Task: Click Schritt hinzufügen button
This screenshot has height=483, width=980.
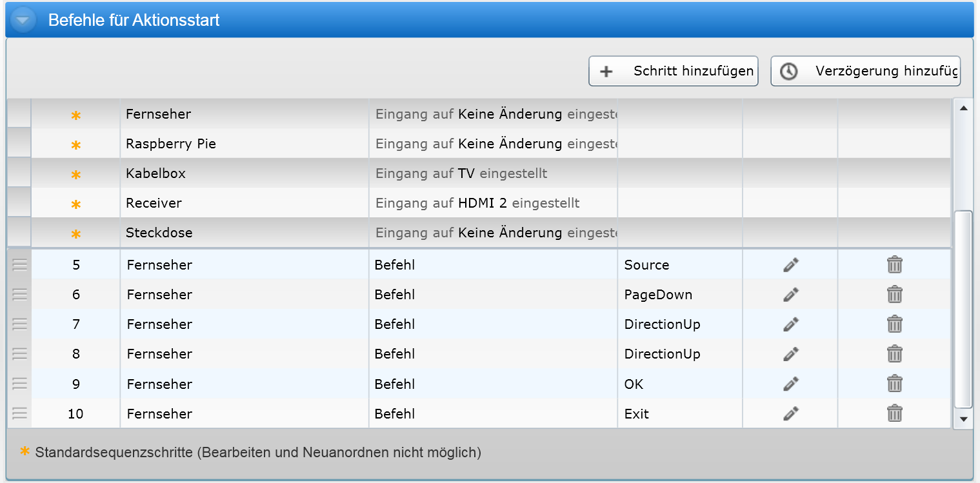Action: (673, 71)
